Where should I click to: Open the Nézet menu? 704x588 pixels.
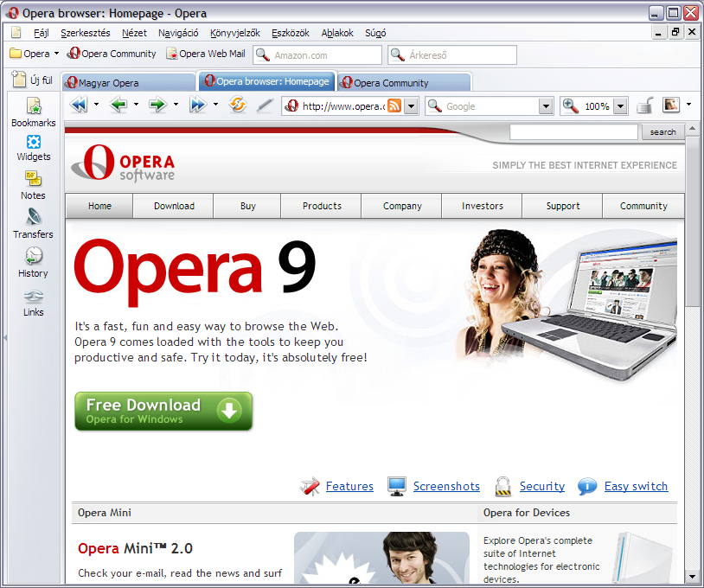click(134, 33)
